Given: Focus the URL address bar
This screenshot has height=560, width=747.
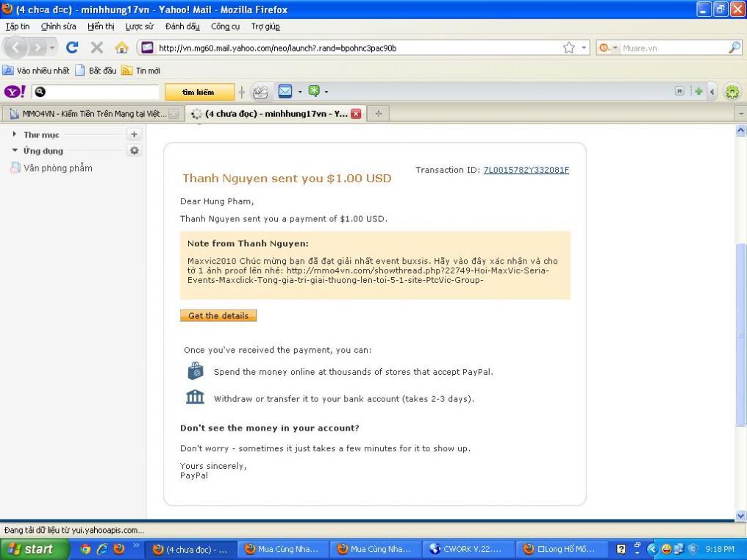Looking at the screenshot, I should (357, 48).
